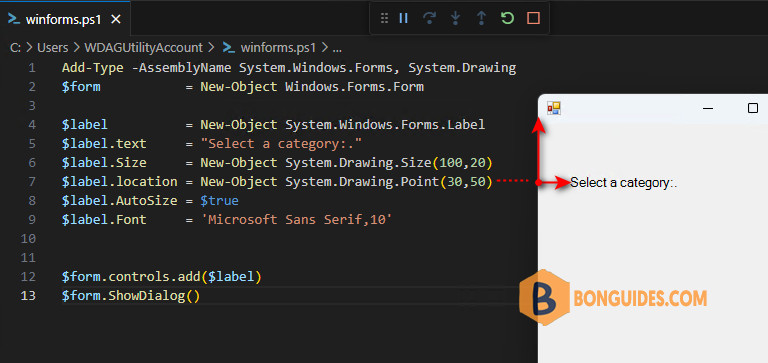
Task: Click $form.controls.add on line 12
Action: [131, 277]
